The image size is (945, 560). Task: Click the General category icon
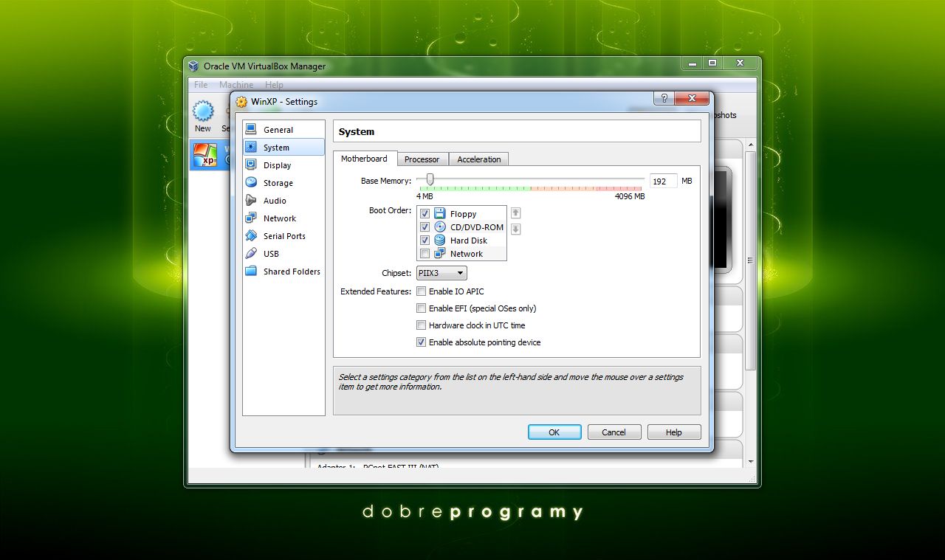coord(251,129)
